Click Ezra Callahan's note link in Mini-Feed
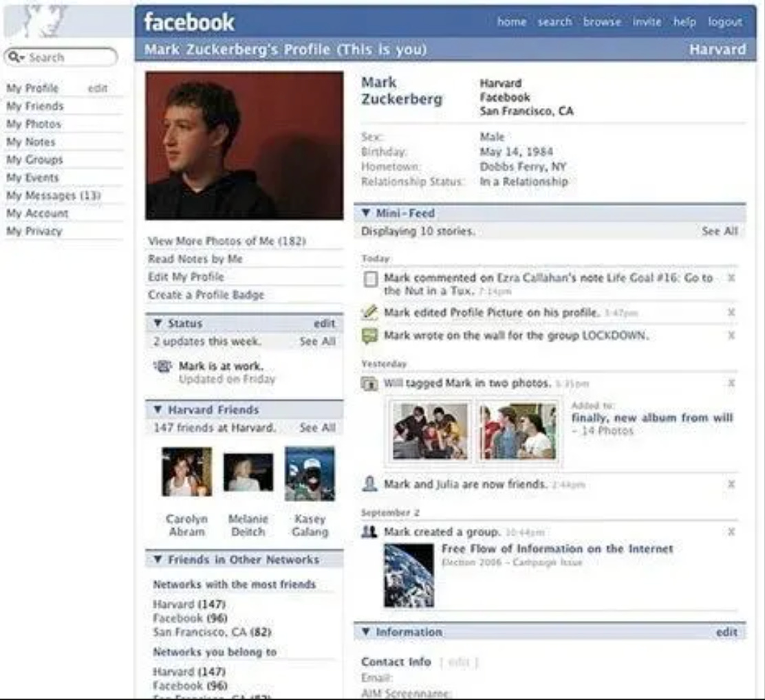 tap(550, 284)
